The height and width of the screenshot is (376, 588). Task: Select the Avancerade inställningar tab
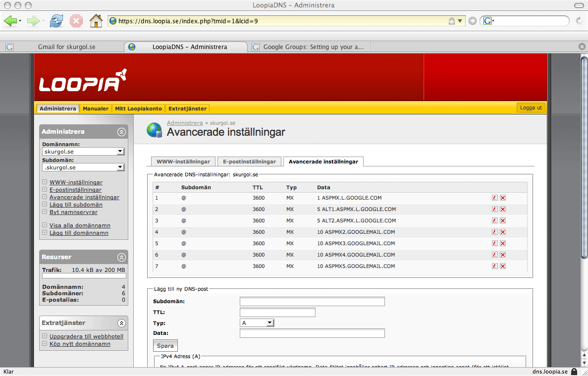point(323,161)
